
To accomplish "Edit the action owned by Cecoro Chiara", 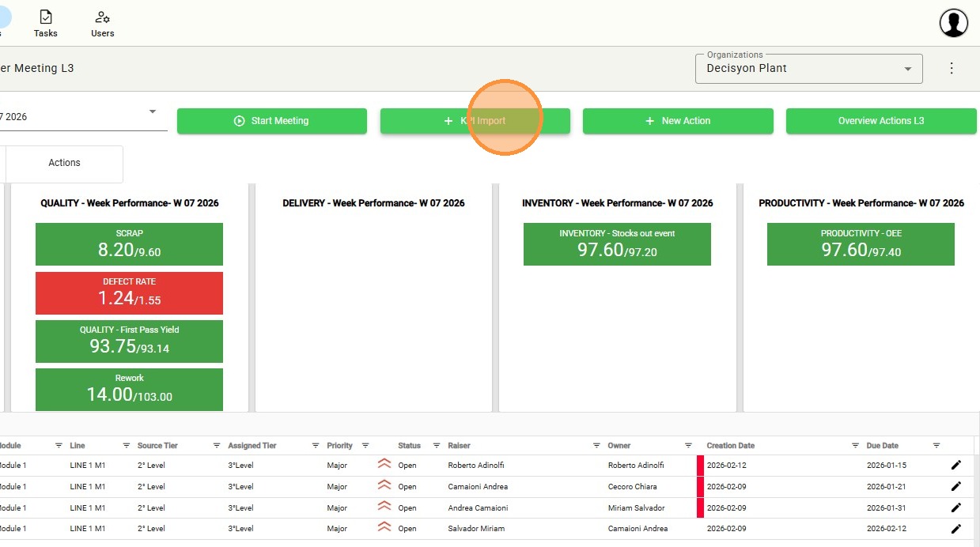I will 955,486.
